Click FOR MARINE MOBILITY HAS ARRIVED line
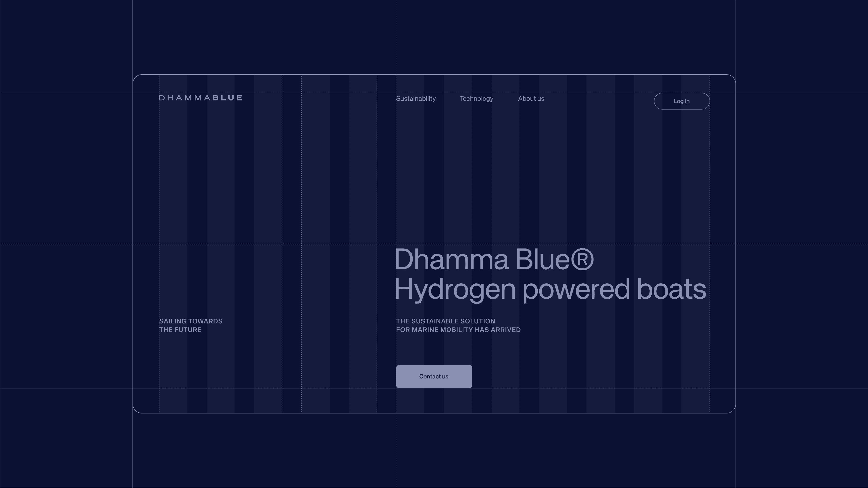Viewport: 868px width, 488px height. click(458, 330)
